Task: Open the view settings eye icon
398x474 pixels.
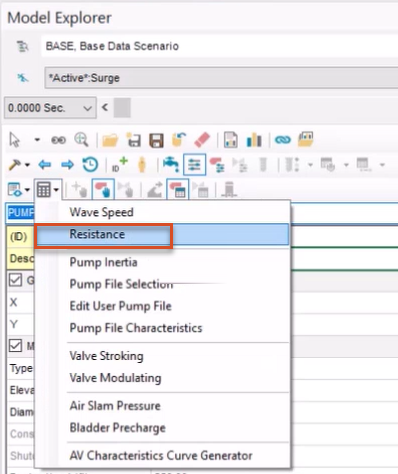Action: [x=15, y=190]
